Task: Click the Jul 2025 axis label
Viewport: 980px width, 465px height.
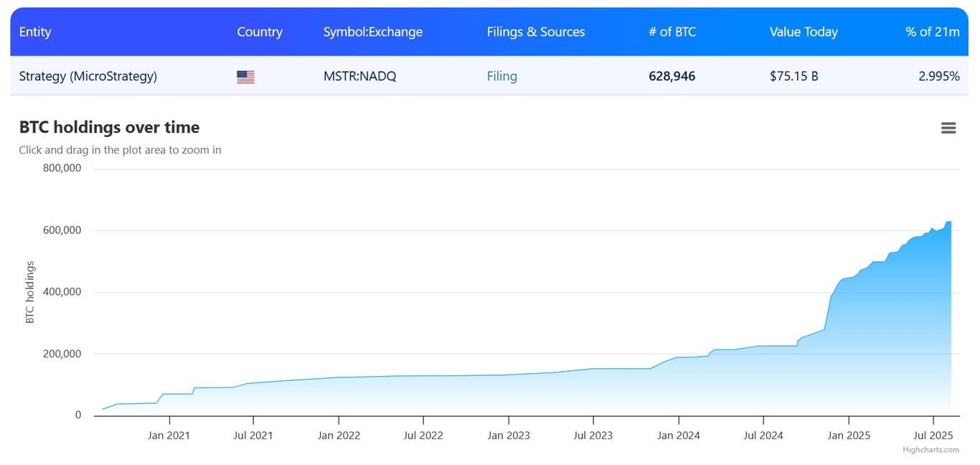Action: pyautogui.click(x=932, y=435)
